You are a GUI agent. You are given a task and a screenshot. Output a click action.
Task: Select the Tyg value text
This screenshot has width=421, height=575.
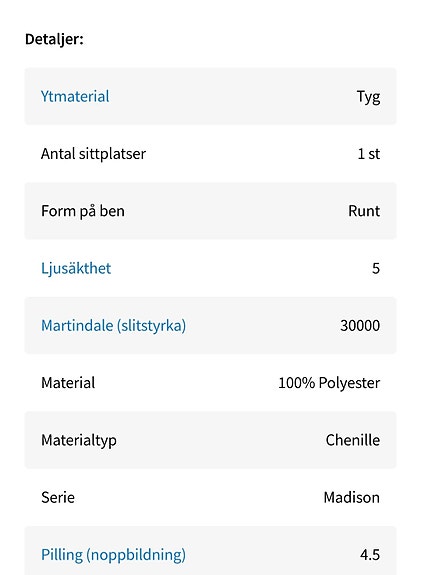368,97
